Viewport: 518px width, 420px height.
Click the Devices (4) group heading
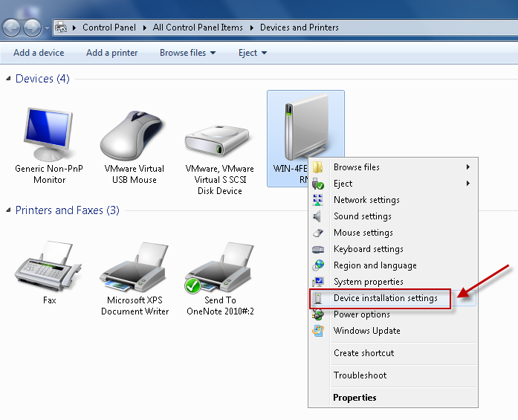[x=42, y=79]
